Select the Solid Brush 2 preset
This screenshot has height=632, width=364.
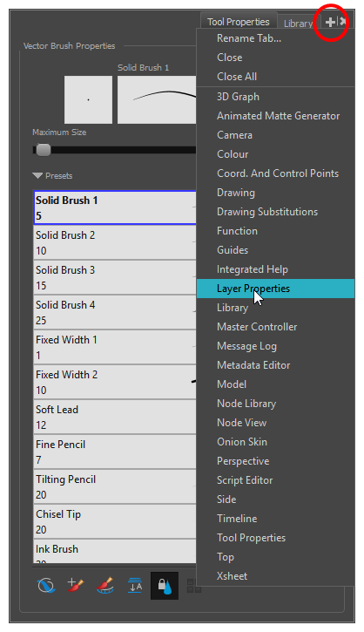tap(115, 242)
